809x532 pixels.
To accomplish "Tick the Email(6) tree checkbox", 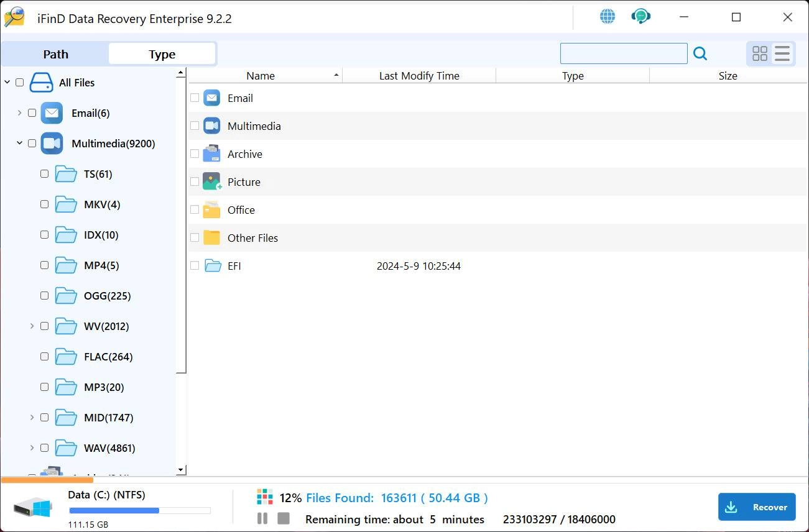I will (32, 113).
